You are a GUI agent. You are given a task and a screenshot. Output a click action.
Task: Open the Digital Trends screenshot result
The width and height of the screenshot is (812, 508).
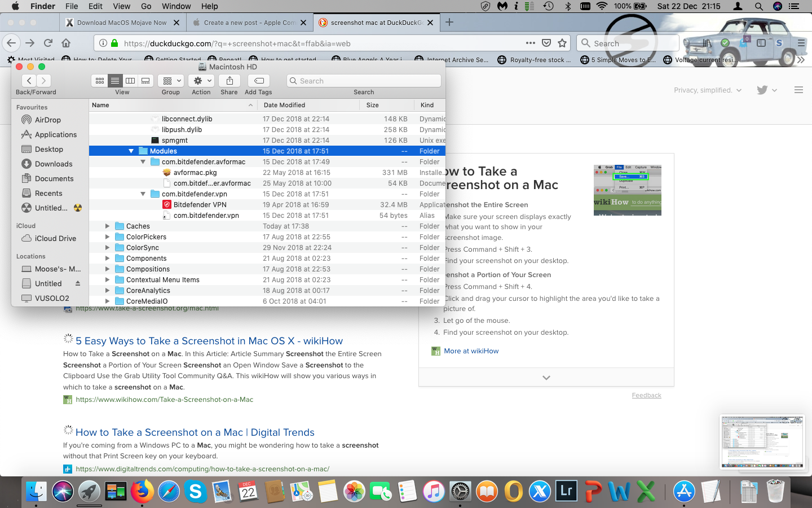pyautogui.click(x=195, y=432)
